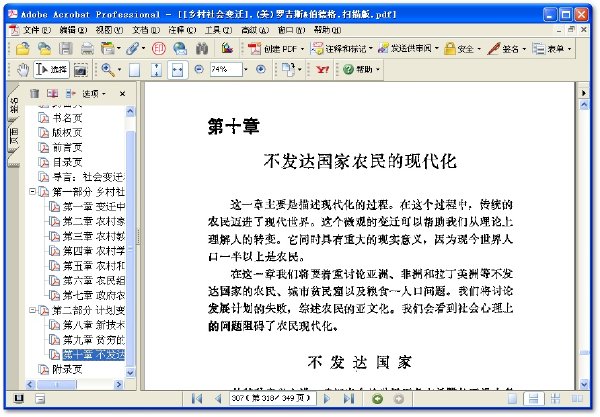
Task: Collapse the 第二部分 bookmark node
Action: point(33,309)
